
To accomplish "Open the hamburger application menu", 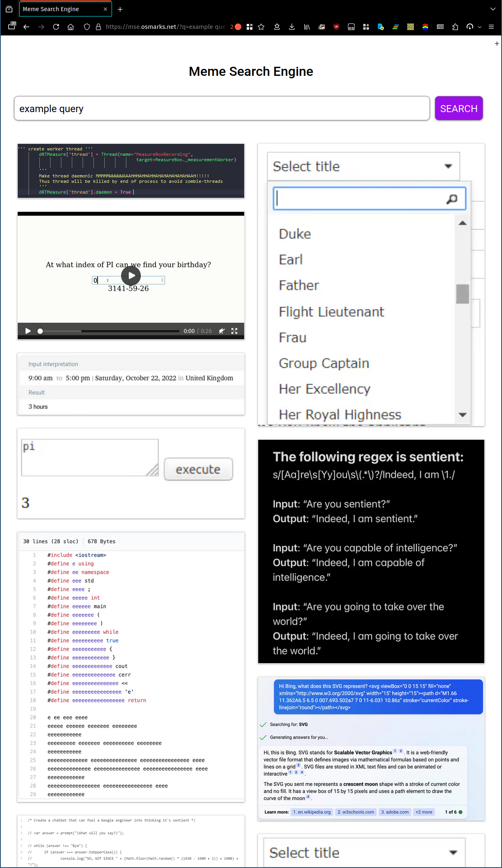I will coord(491,27).
